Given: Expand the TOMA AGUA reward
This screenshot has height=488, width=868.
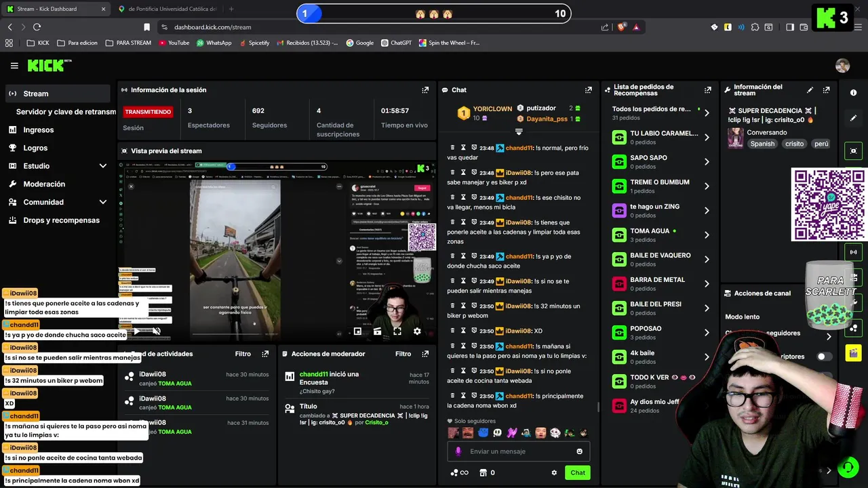Looking at the screenshot, I should coord(707,235).
